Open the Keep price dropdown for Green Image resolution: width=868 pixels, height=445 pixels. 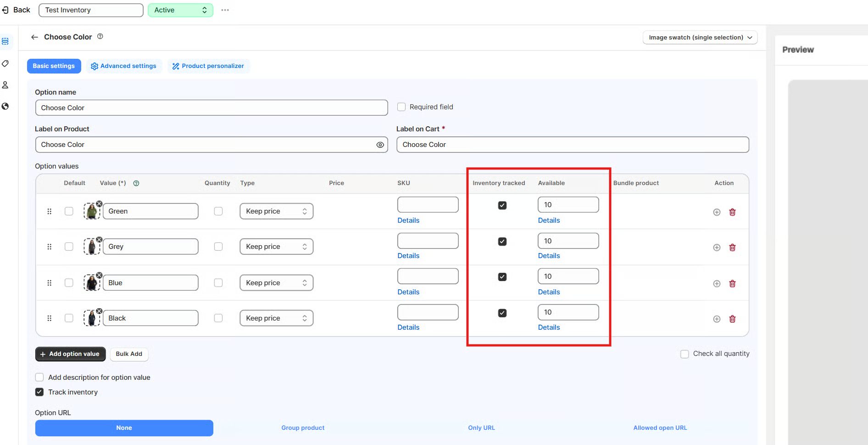tap(276, 211)
